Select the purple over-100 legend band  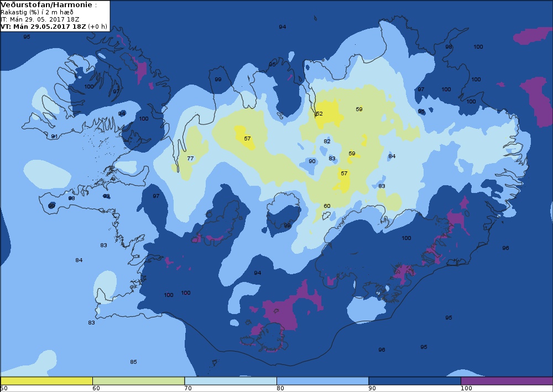coord(507,381)
